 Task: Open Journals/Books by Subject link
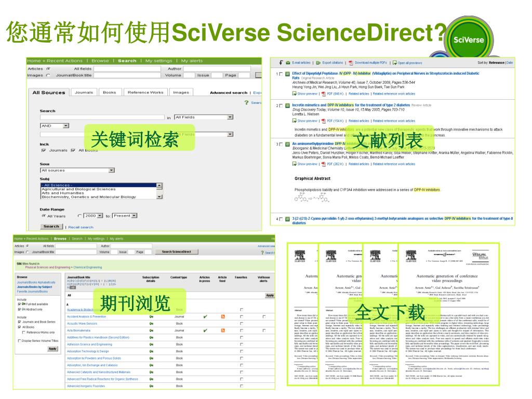pyautogui.click(x=35, y=287)
